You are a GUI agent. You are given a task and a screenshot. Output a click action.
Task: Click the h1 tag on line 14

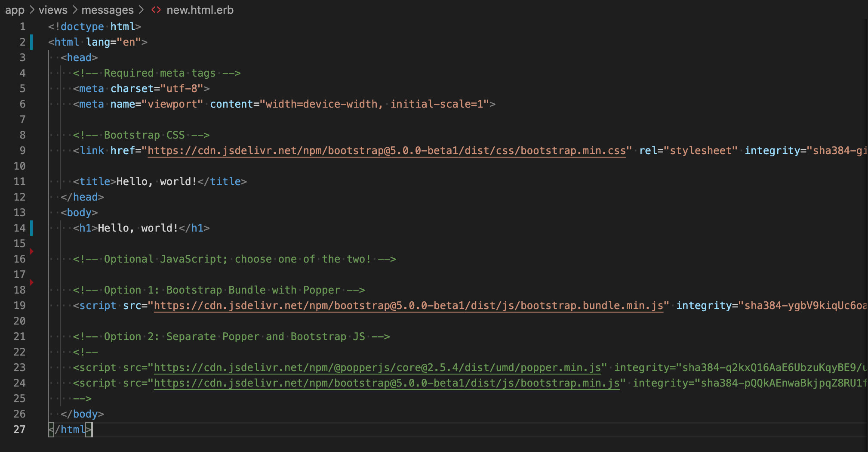[86, 228]
